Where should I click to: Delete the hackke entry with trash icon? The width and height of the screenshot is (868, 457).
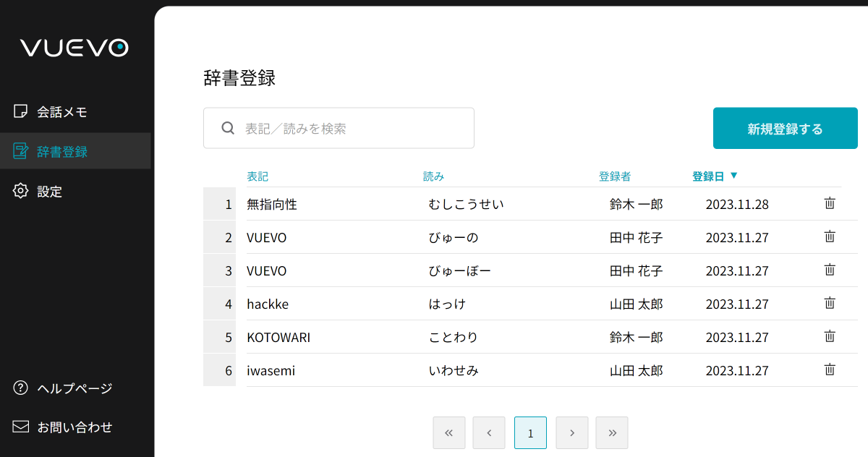point(829,303)
